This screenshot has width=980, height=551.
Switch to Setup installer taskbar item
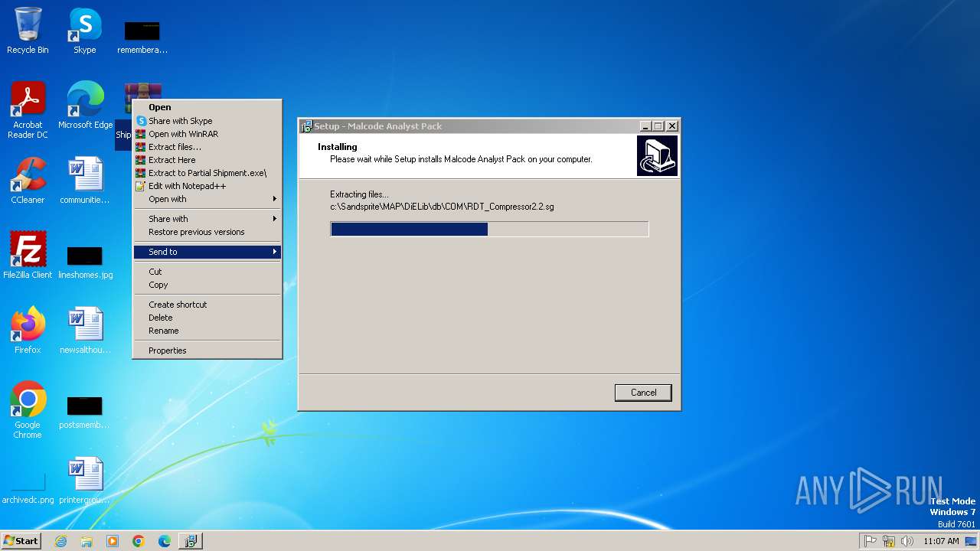coord(191,541)
